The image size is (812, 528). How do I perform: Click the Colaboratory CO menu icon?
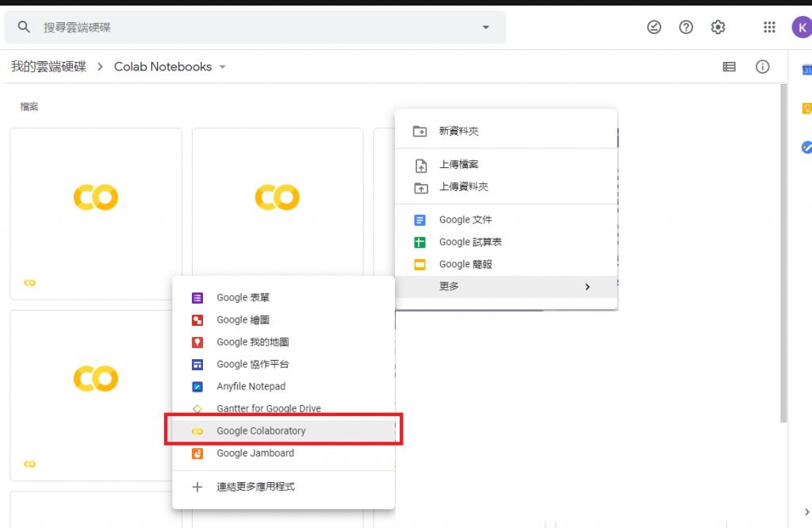point(197,431)
